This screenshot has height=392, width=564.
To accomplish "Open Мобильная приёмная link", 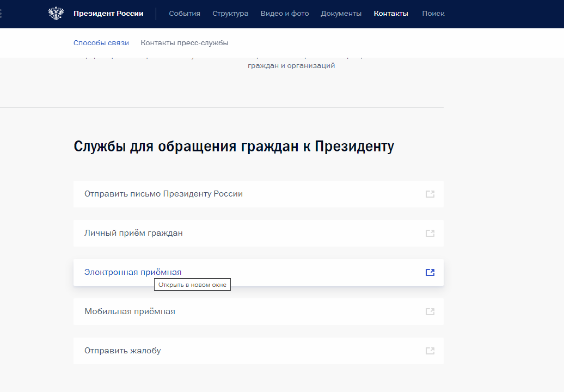I will pyautogui.click(x=258, y=312).
